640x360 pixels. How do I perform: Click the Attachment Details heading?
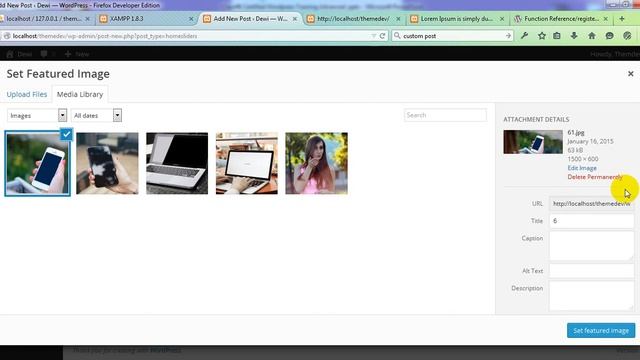(x=536, y=119)
